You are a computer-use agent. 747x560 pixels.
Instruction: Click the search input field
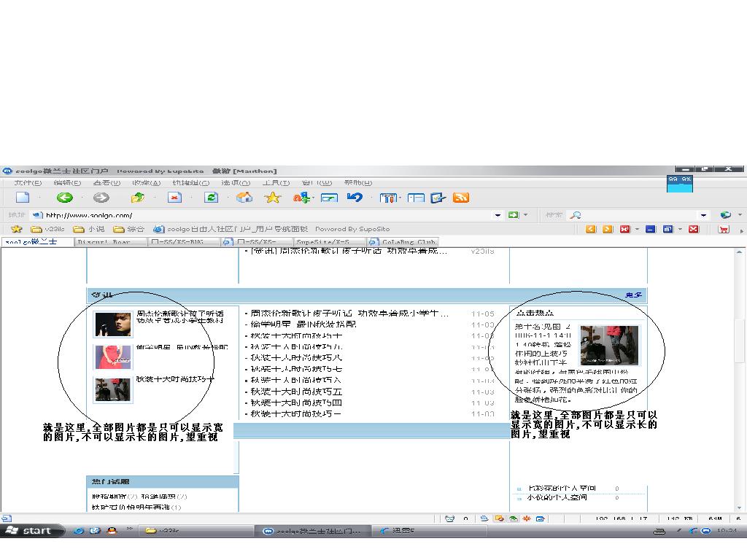tap(639, 215)
